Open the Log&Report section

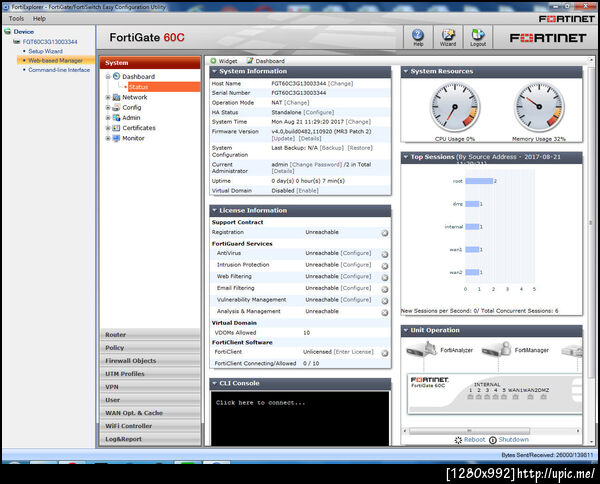pos(150,439)
